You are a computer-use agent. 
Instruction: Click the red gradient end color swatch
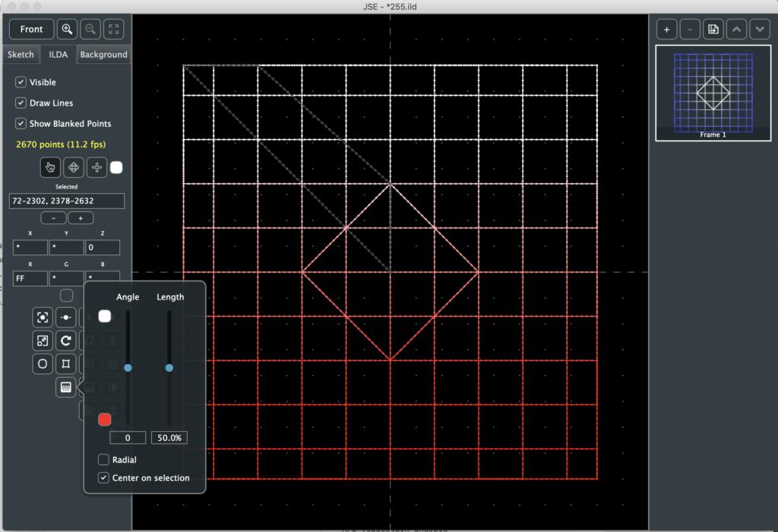[105, 419]
